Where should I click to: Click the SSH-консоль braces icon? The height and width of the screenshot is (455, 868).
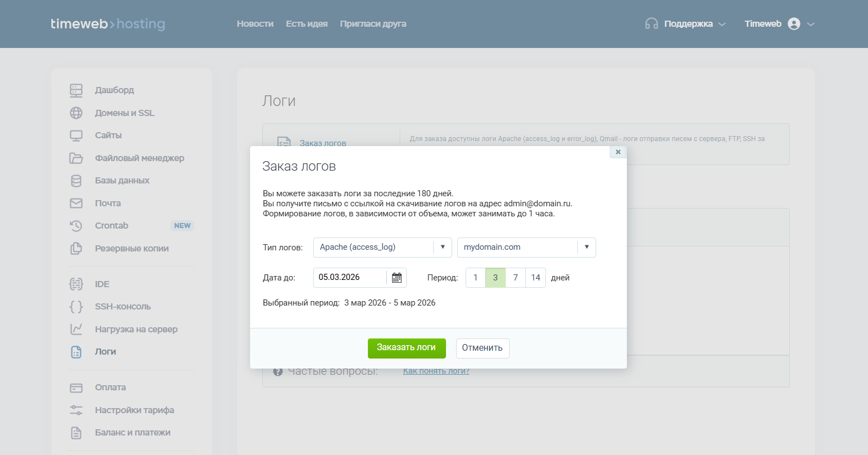[76, 307]
